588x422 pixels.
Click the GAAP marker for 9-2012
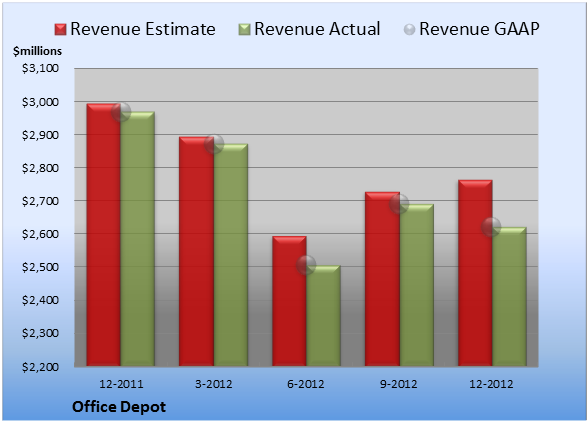[x=399, y=204]
